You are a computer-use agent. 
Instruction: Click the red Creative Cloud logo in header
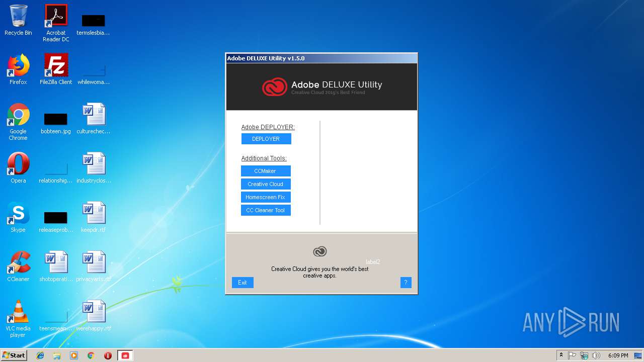pyautogui.click(x=275, y=87)
